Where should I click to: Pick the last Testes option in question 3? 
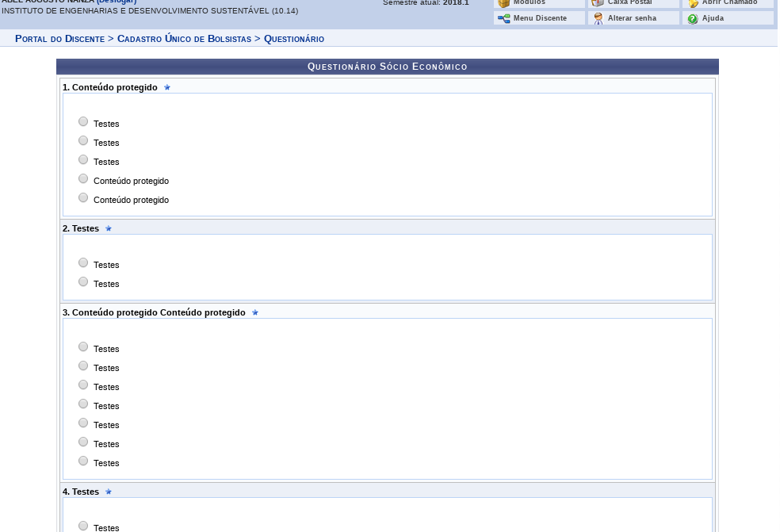pyautogui.click(x=83, y=461)
